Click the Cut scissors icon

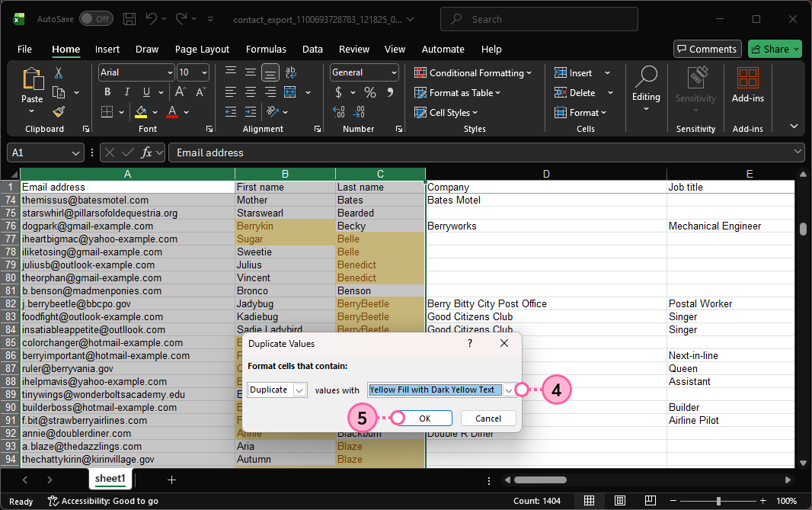tap(59, 73)
